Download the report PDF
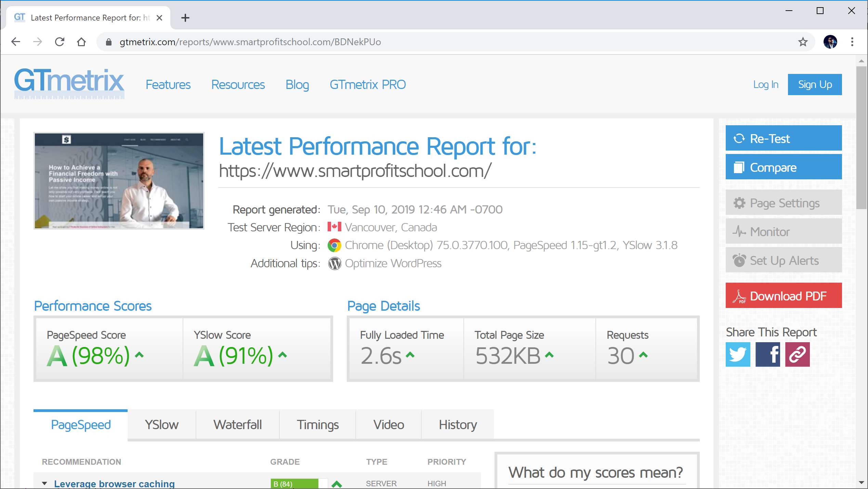This screenshot has height=489, width=868. point(784,296)
